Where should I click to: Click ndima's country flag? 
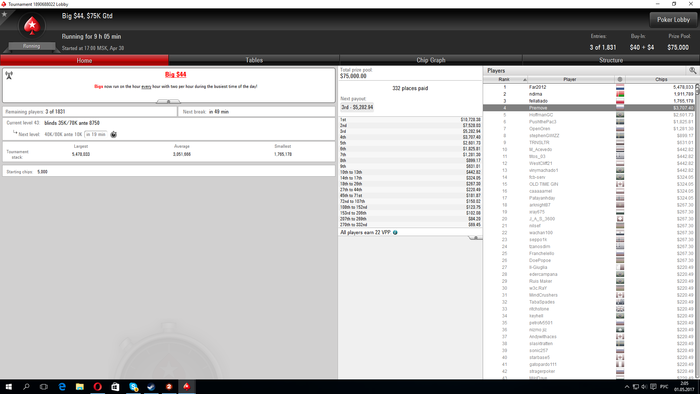pos(620,94)
